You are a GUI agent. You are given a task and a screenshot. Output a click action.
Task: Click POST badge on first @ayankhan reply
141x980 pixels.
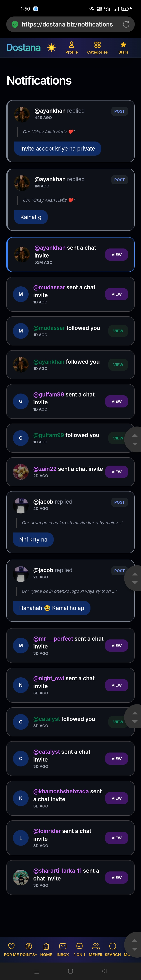119,111
